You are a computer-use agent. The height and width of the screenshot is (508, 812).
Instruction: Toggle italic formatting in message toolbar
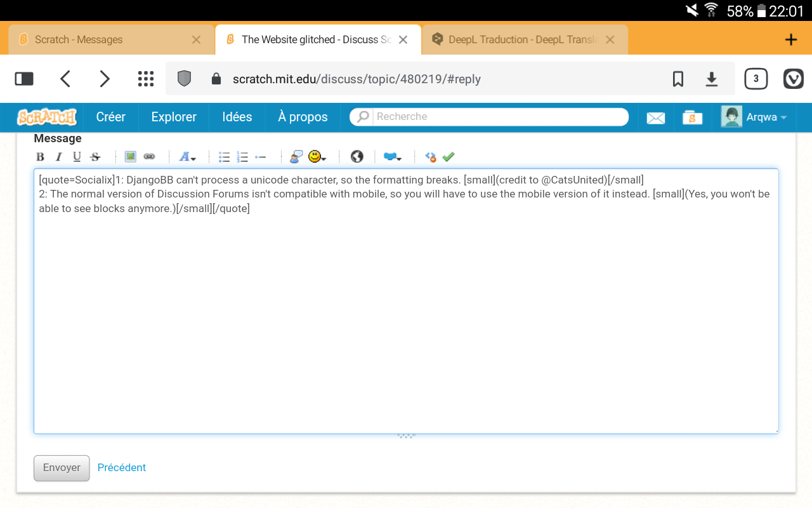coord(58,157)
